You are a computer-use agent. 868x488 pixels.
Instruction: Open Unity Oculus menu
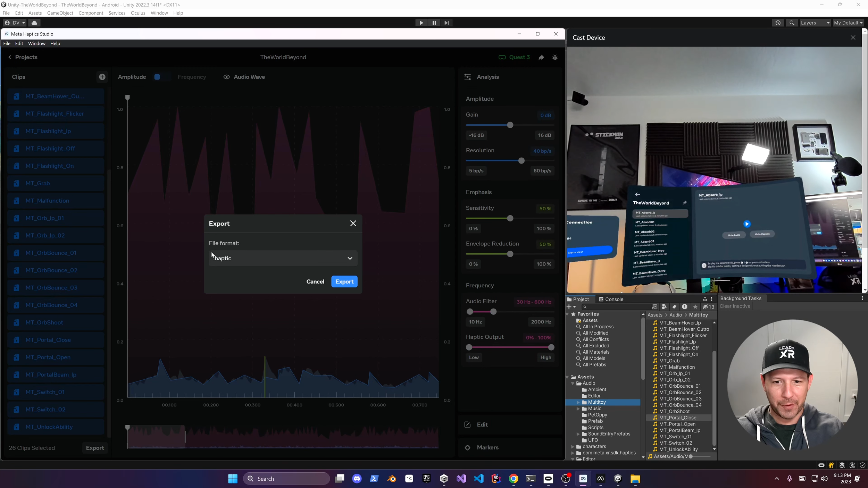(x=138, y=13)
